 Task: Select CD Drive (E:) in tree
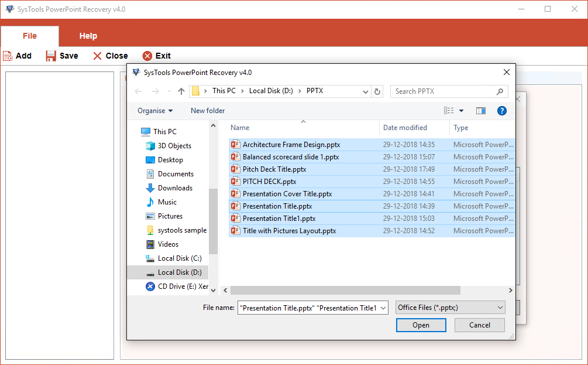tap(183, 286)
